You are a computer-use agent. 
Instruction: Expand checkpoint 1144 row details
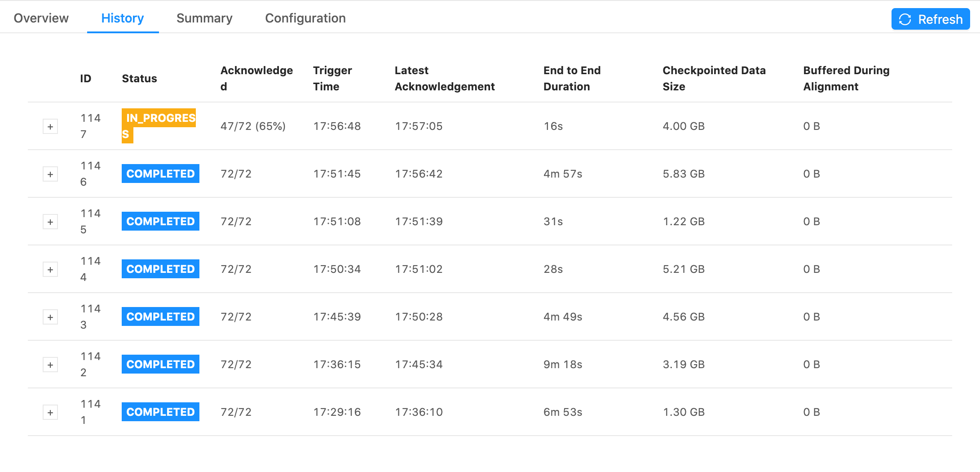click(50, 270)
